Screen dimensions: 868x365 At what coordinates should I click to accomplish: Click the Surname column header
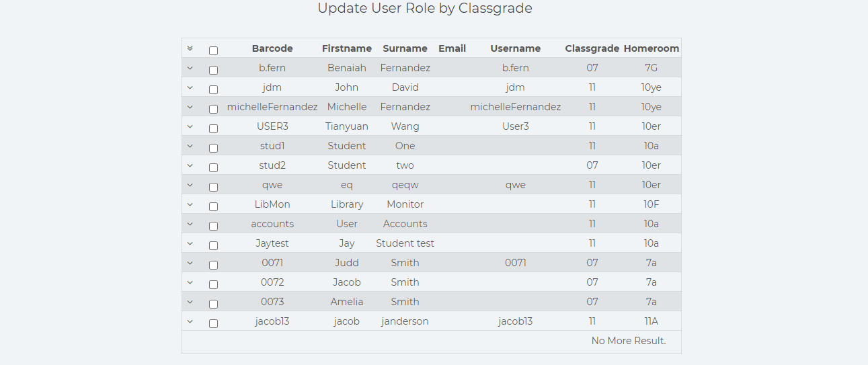[x=405, y=48]
